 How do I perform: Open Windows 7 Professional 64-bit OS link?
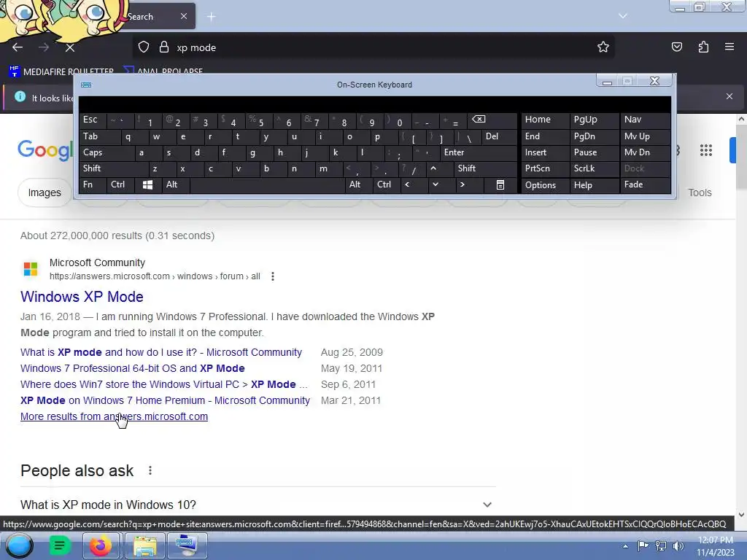[133, 368]
